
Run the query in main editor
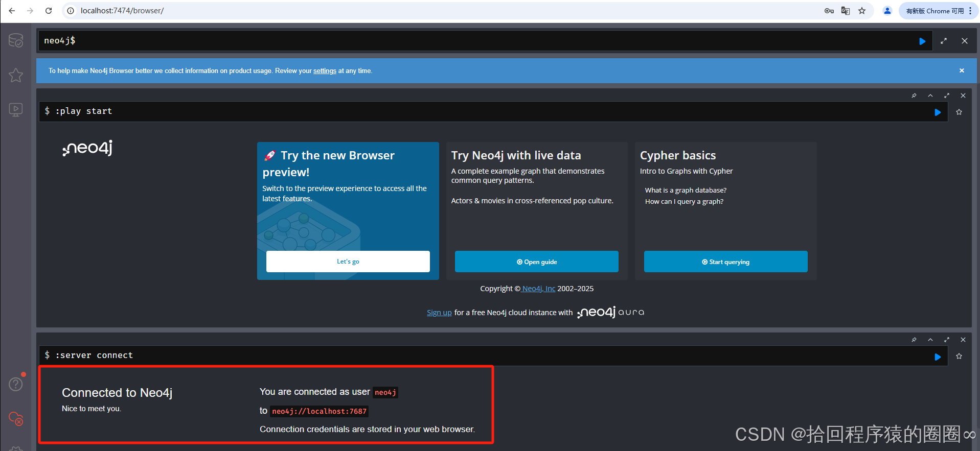pos(922,41)
